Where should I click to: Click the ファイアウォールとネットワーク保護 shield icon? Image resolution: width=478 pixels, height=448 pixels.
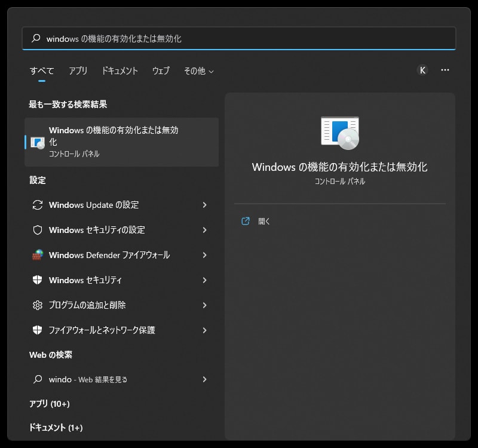pyautogui.click(x=37, y=330)
